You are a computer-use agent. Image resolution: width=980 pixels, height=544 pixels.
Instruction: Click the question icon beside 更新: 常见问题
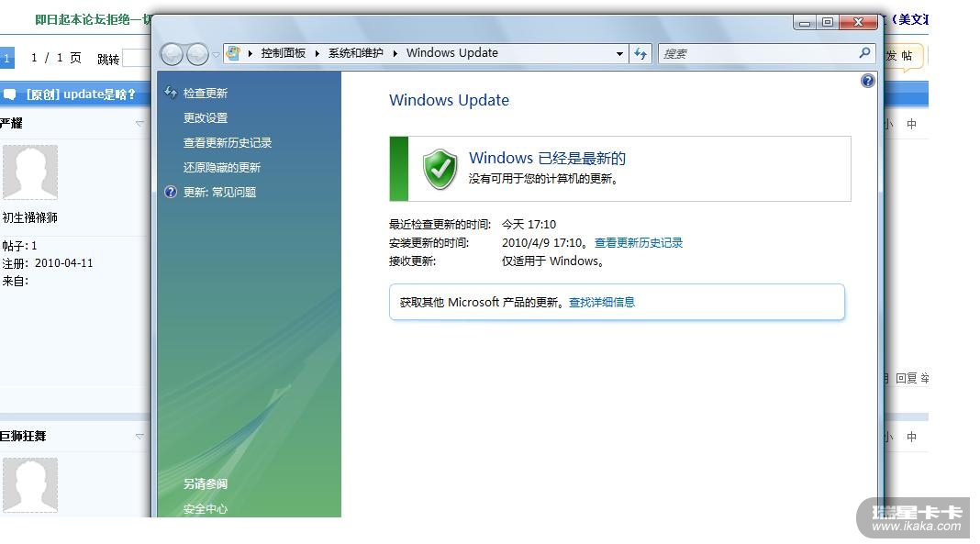pos(171,192)
